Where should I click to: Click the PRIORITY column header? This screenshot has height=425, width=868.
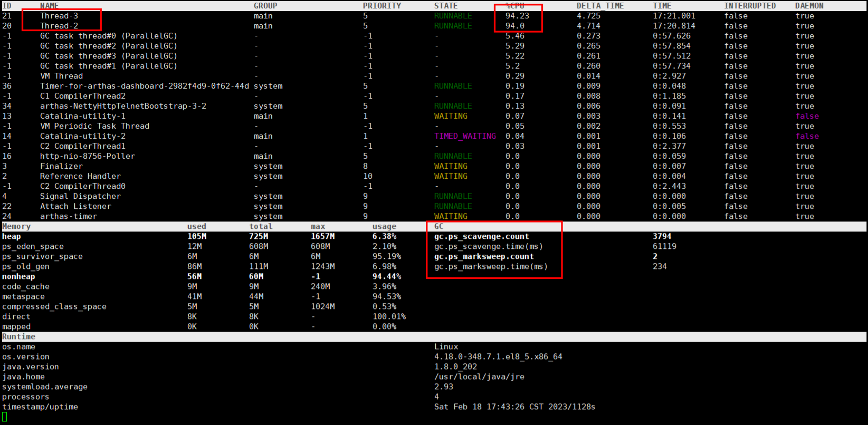click(382, 6)
